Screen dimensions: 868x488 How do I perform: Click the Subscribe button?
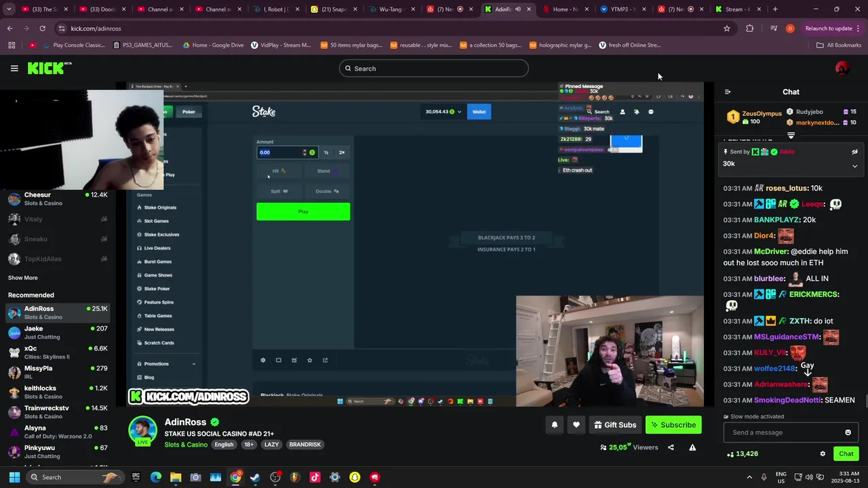point(673,425)
